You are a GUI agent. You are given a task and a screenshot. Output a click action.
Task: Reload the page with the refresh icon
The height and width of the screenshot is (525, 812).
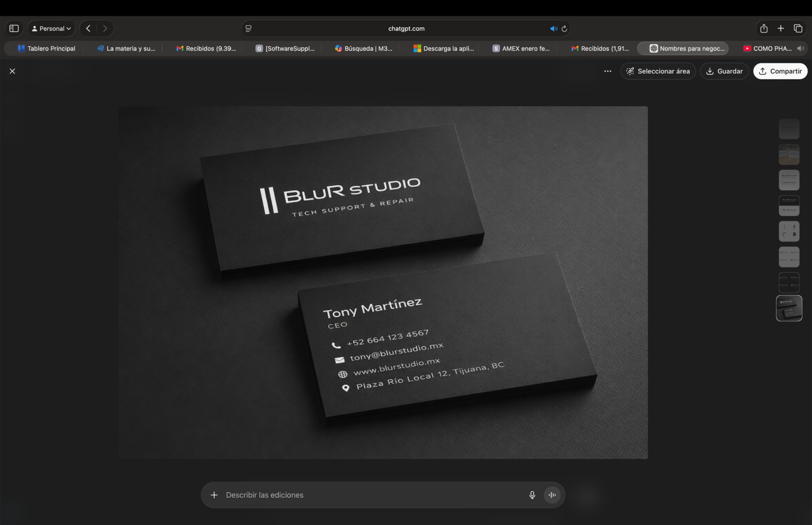tap(564, 28)
